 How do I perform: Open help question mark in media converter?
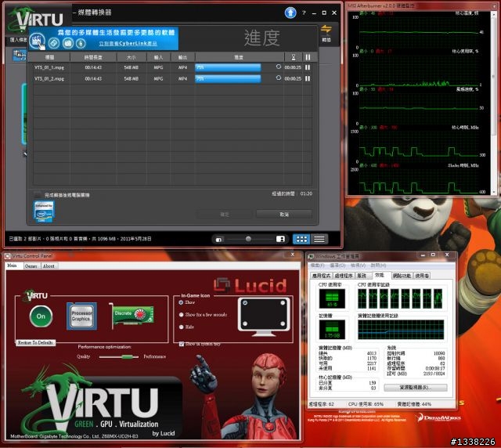(305, 13)
